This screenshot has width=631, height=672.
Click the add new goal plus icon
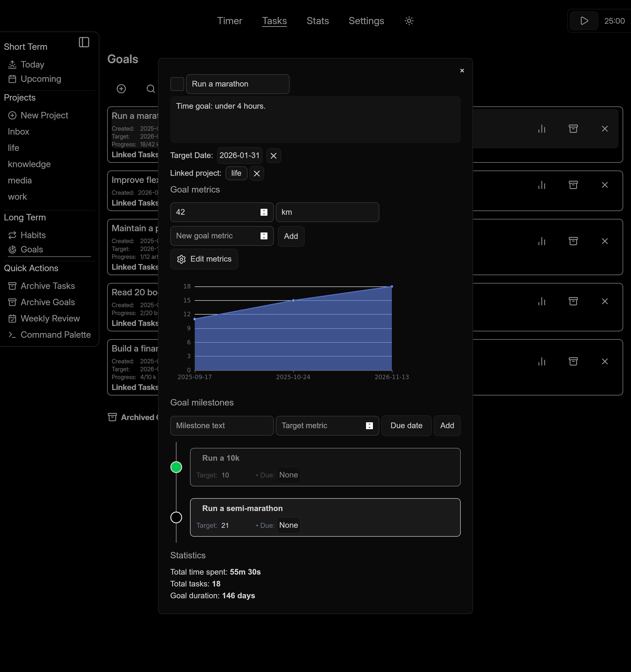point(121,88)
